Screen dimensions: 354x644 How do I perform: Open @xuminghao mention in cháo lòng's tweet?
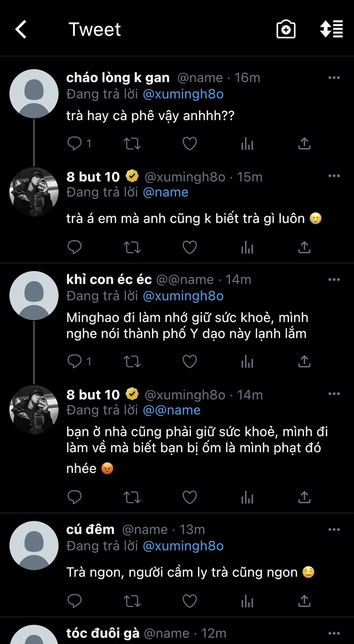[x=183, y=94]
